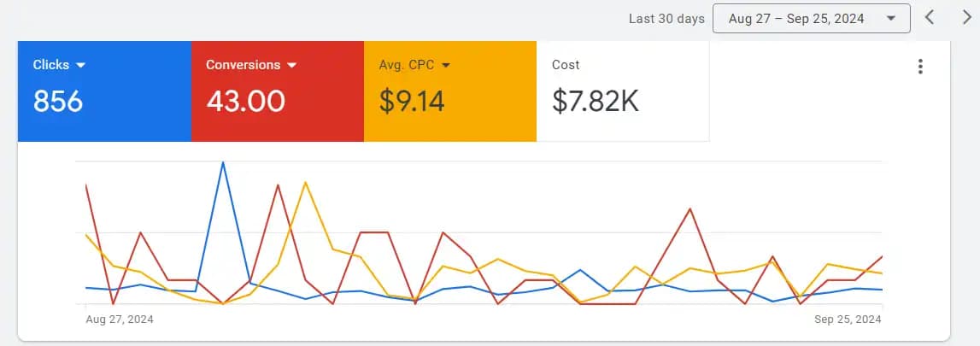This screenshot has width=980, height=346.
Task: Select the Cost metric tile label
Action: click(566, 65)
